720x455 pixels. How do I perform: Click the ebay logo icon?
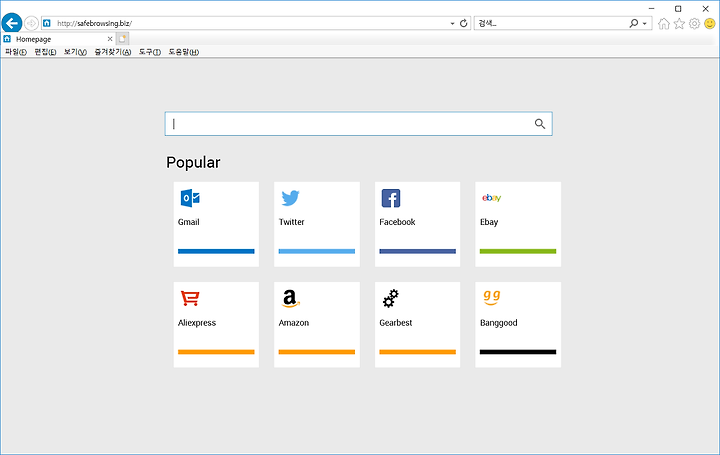pos(491,198)
